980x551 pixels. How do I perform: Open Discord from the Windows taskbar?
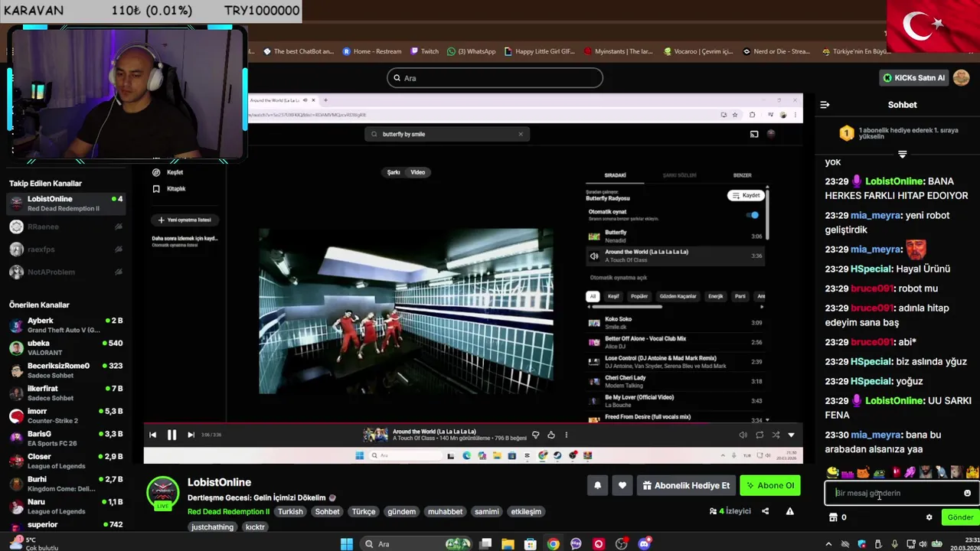645,544
